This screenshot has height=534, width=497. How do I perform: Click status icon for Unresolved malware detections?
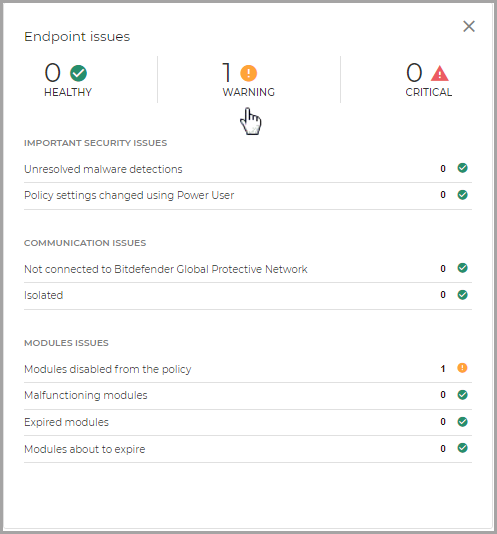(x=462, y=168)
